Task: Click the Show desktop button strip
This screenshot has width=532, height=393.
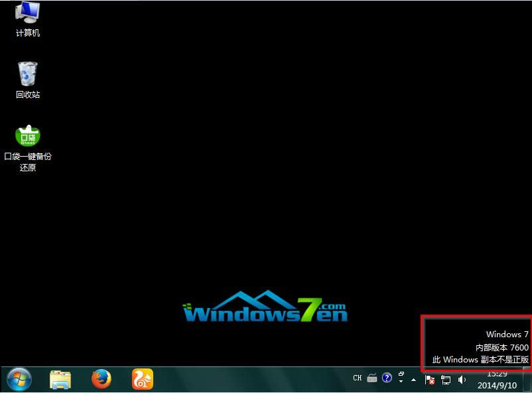Action: pyautogui.click(x=527, y=380)
